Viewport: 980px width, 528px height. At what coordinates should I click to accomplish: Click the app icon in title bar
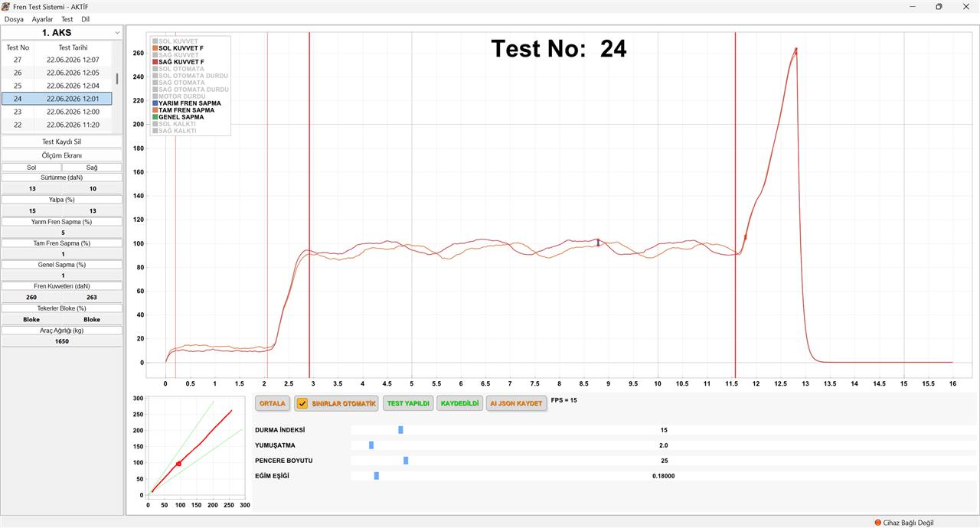click(x=6, y=6)
